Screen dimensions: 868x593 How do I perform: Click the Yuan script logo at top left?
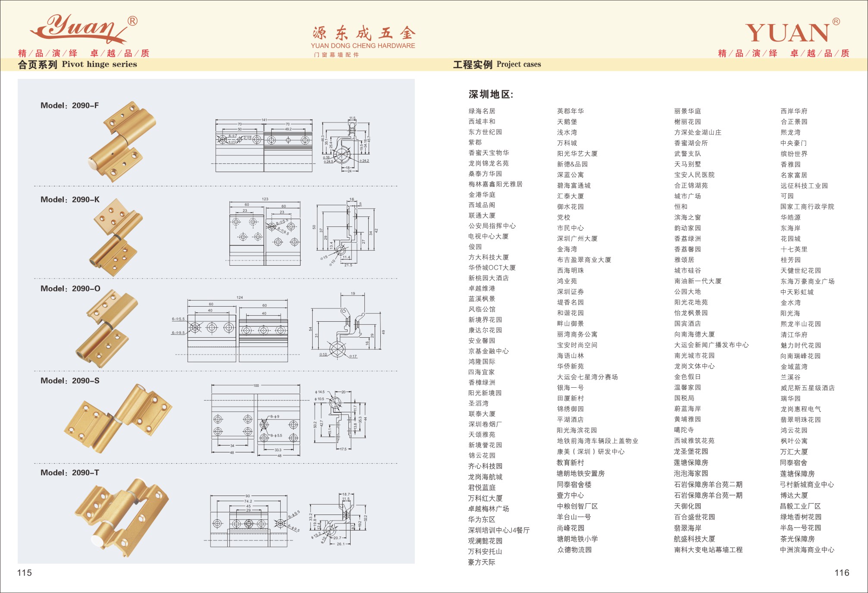[84, 28]
